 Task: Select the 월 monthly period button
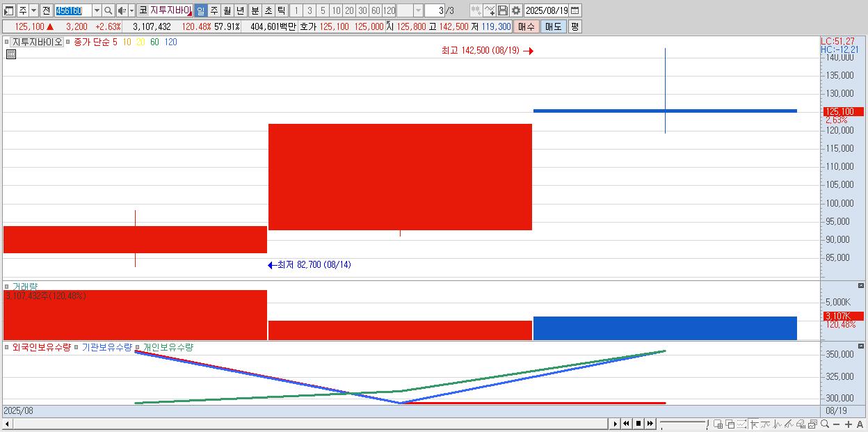227,10
